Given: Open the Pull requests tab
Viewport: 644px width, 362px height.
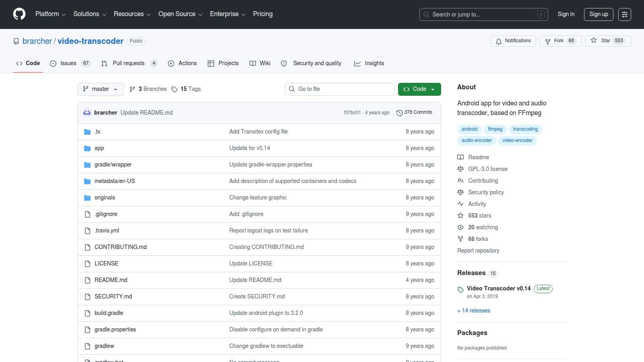Looking at the screenshot, I should 129,63.
